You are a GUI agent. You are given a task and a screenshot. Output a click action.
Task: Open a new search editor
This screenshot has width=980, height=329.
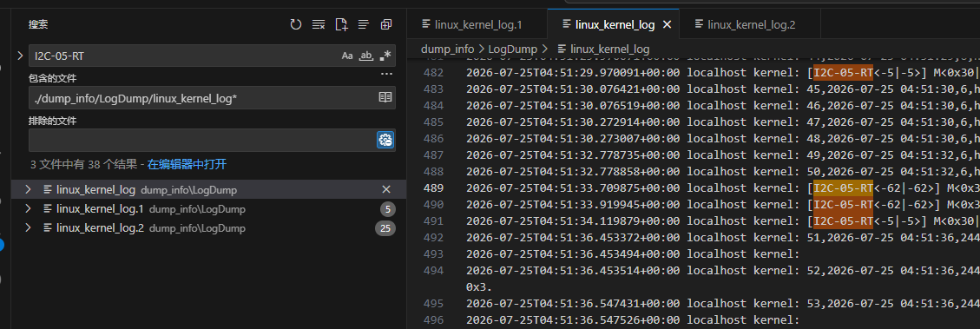point(341,24)
